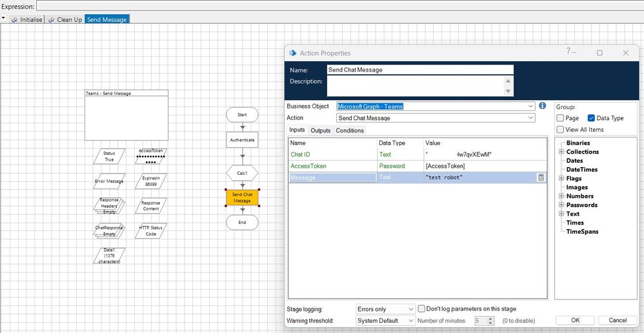Image resolution: width=644 pixels, height=333 pixels.
Task: Open the Stage logging dropdown
Action: (385, 309)
